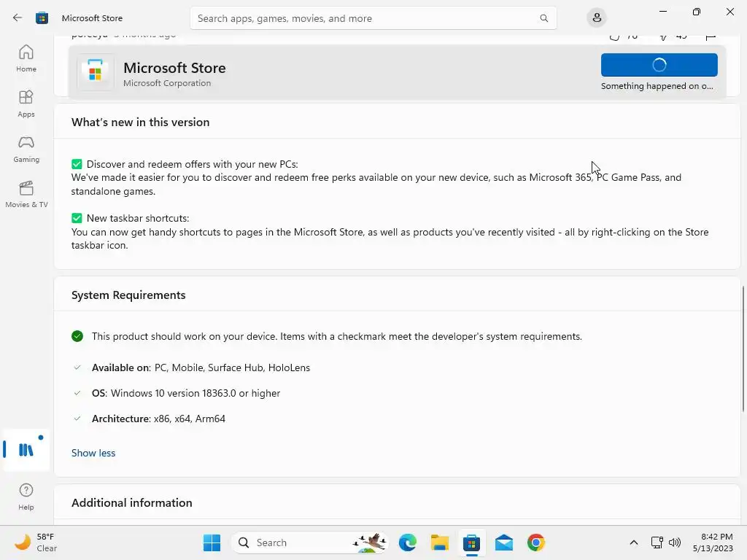The width and height of the screenshot is (747, 560).
Task: Click the Microsoft Store app icon tile
Action: [96, 72]
